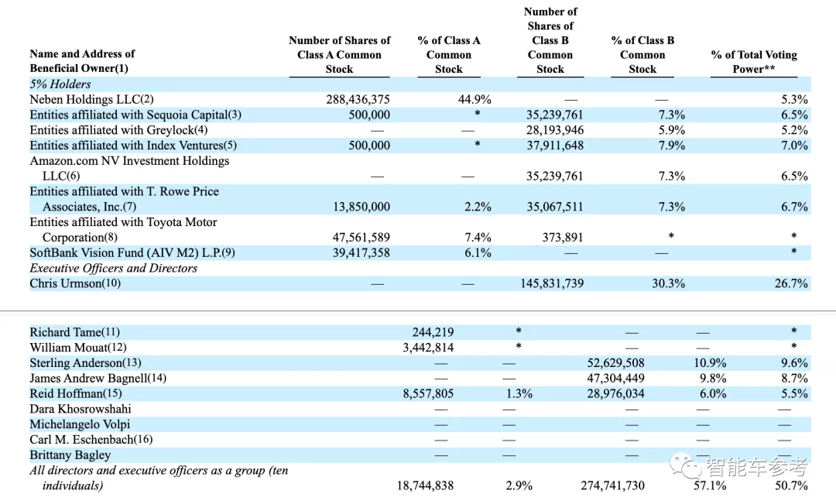Select 'Entities affiliated with Greylock(4)' row name
This screenshot has height=504, width=836.
[118, 130]
